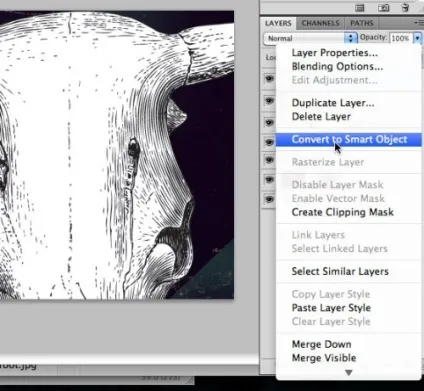424x391 pixels.
Task: Click the camera snapshot icon
Action: tap(383, 8)
